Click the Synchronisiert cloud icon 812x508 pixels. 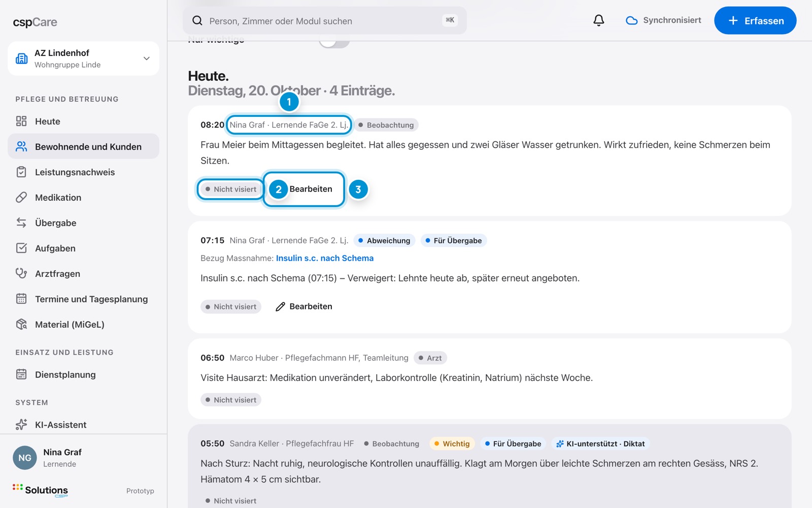[631, 20]
